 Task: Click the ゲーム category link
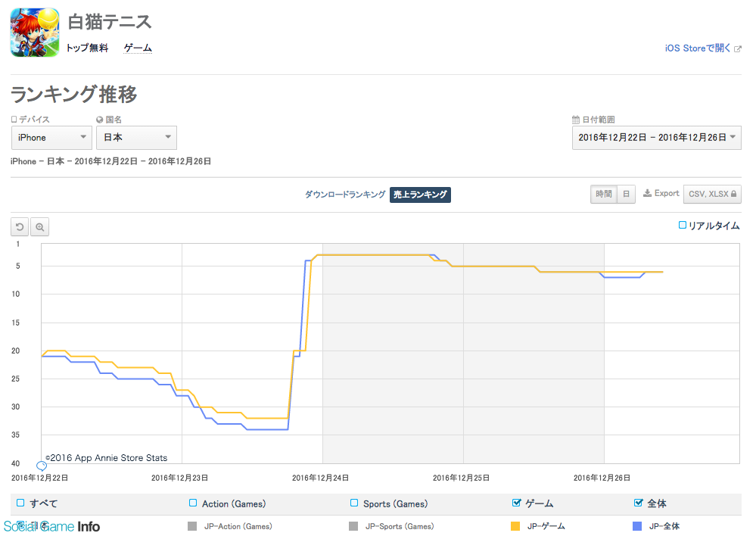tap(138, 48)
